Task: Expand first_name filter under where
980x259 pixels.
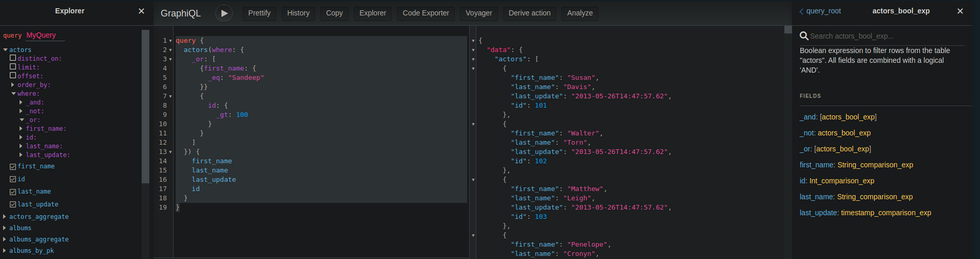Action: (x=21, y=129)
